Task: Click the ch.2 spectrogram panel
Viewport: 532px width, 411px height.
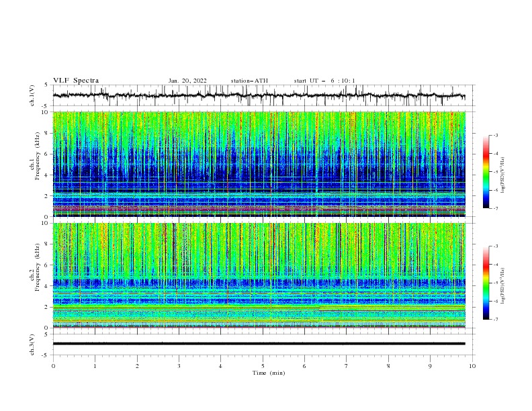Action: pyautogui.click(x=259, y=275)
